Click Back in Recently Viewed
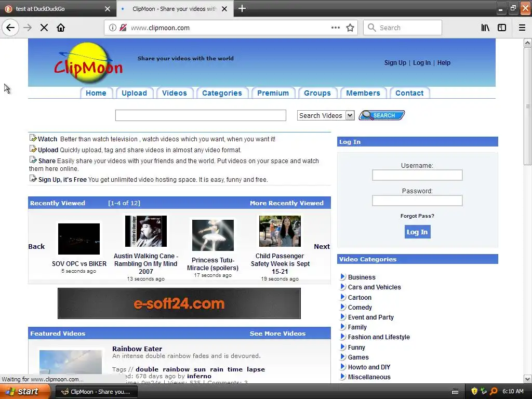Image resolution: width=532 pixels, height=399 pixels. [36, 246]
